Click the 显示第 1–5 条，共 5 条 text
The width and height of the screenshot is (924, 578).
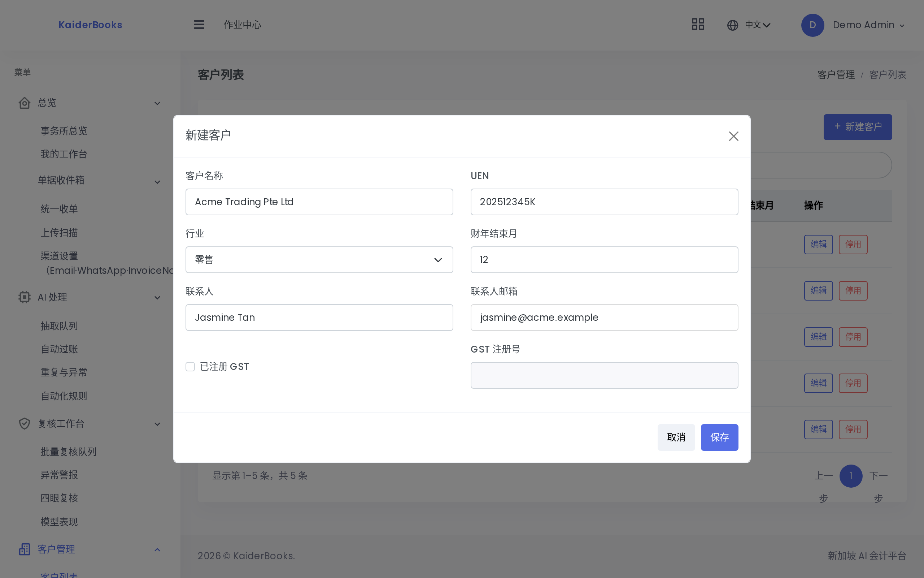tap(260, 475)
